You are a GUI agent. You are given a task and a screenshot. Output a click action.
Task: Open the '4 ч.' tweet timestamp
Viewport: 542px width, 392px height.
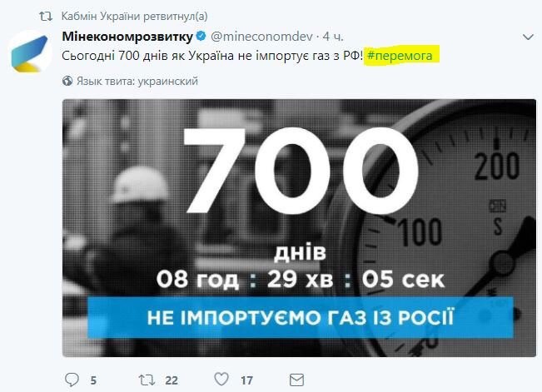click(x=333, y=37)
